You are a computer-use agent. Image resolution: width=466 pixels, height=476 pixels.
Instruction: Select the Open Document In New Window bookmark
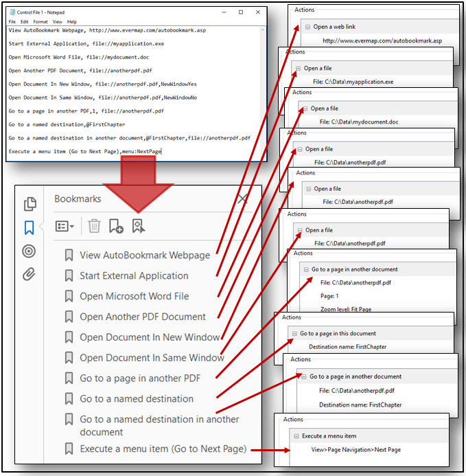[150, 337]
